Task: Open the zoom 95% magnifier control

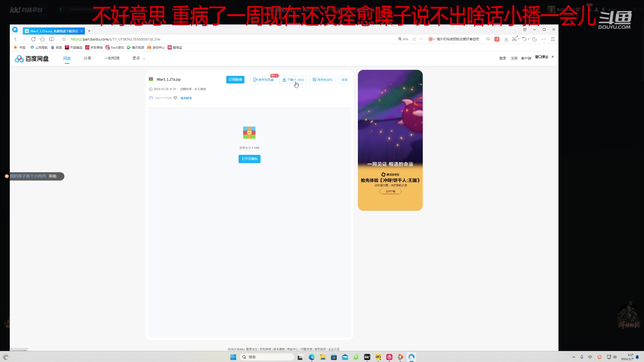Action: pos(403,39)
